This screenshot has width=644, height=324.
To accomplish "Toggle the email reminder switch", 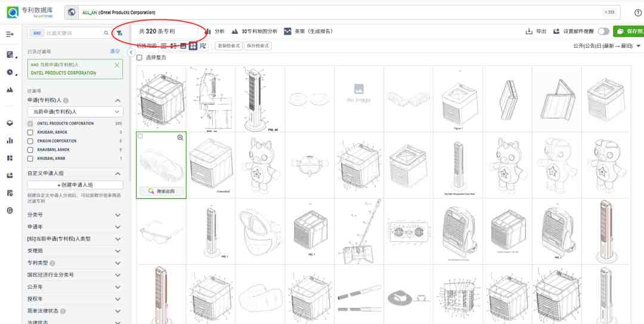I will [x=603, y=31].
